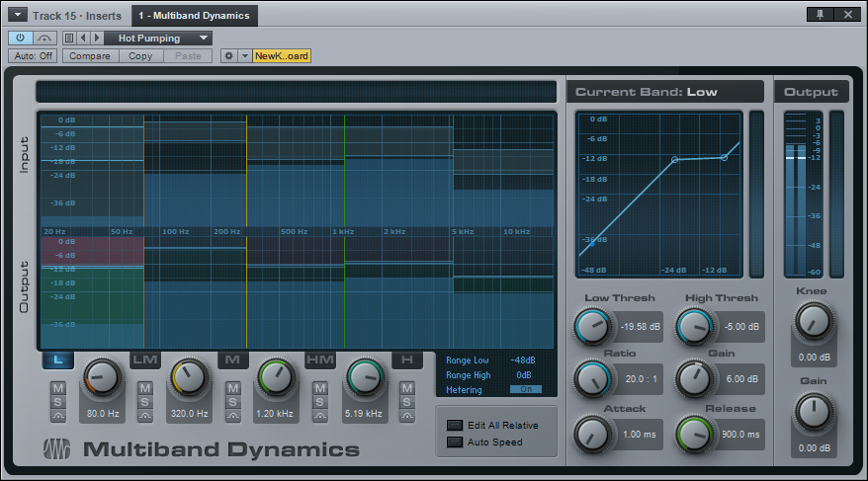The width and height of the screenshot is (868, 481).
Task: Click the Low Thresh knob
Action: pos(592,326)
